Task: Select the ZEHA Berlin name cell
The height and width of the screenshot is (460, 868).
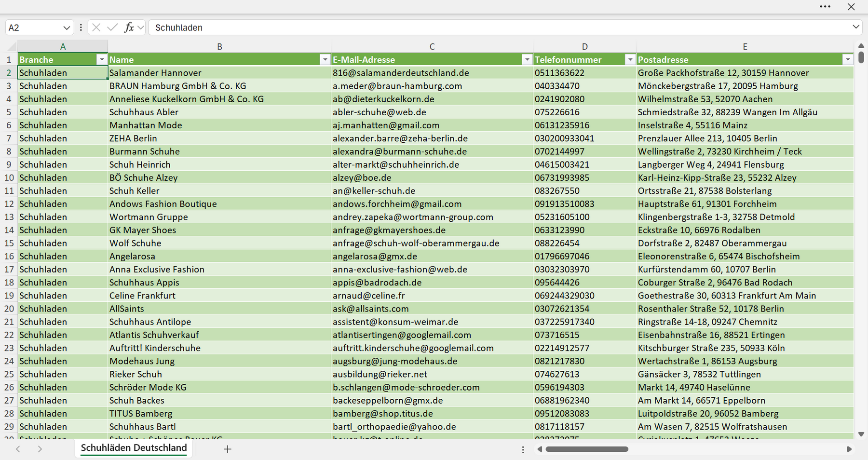Action: point(219,138)
